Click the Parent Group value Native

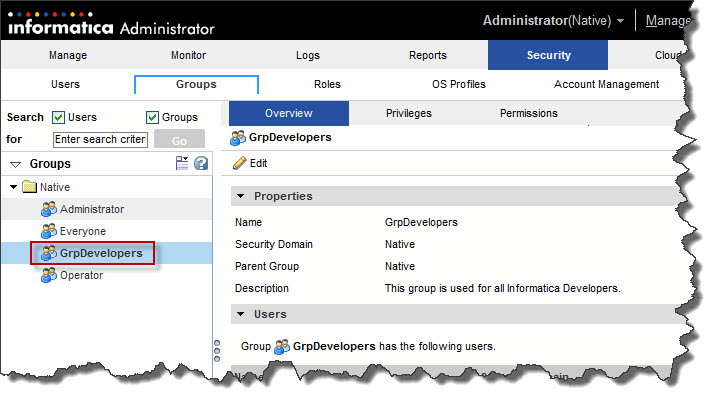tap(399, 266)
